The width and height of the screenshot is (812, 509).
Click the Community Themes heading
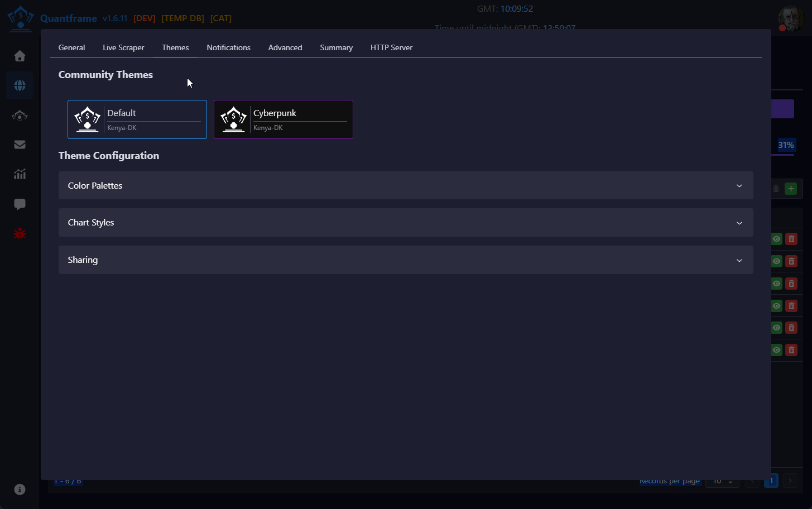(x=105, y=75)
